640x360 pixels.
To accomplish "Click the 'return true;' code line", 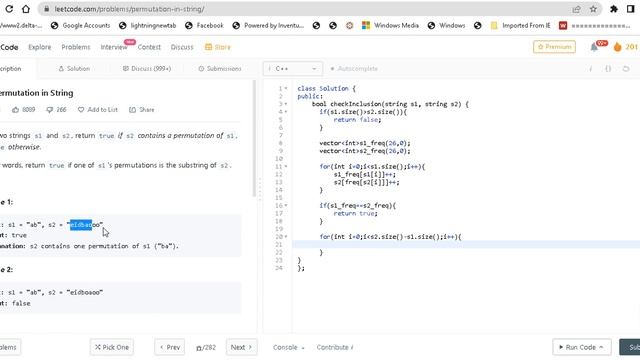I will coord(356,213).
